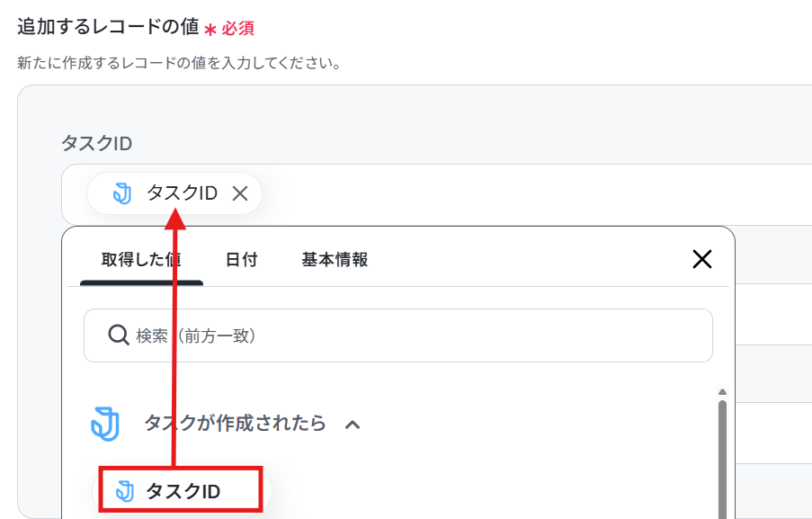Click the search magnifying glass icon
This screenshot has height=519, width=812.
pyautogui.click(x=119, y=336)
